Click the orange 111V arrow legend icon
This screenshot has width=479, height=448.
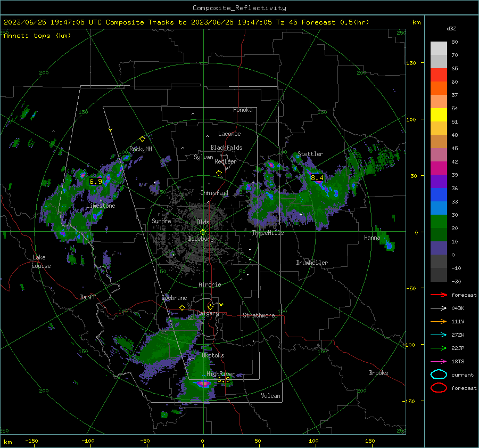[x=439, y=321]
